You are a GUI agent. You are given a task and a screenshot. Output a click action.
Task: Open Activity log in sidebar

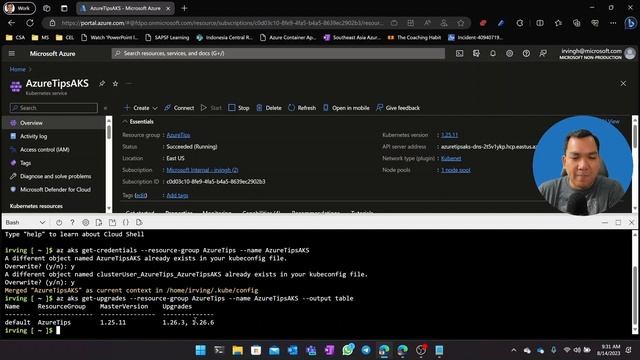pos(53,136)
